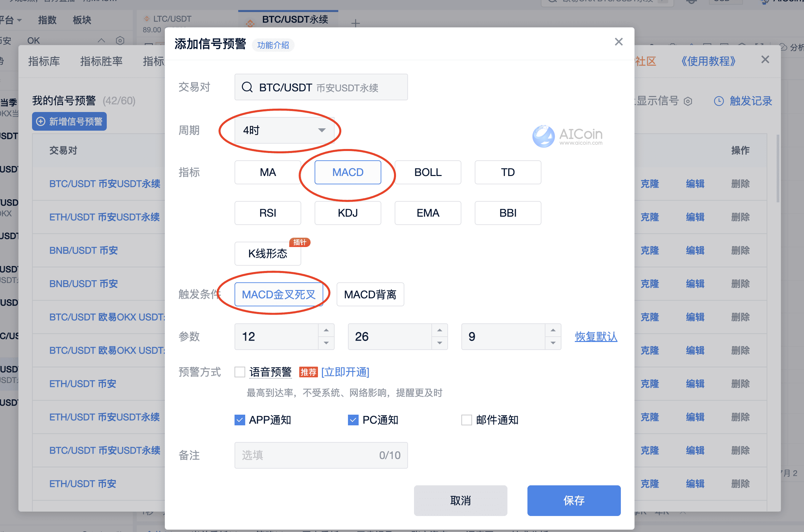Uncheck the APP通知 checkbox
The width and height of the screenshot is (804, 532).
tap(240, 420)
